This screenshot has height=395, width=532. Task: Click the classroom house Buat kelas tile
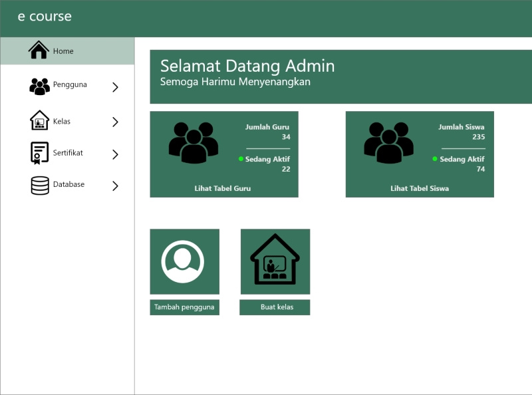click(x=275, y=261)
